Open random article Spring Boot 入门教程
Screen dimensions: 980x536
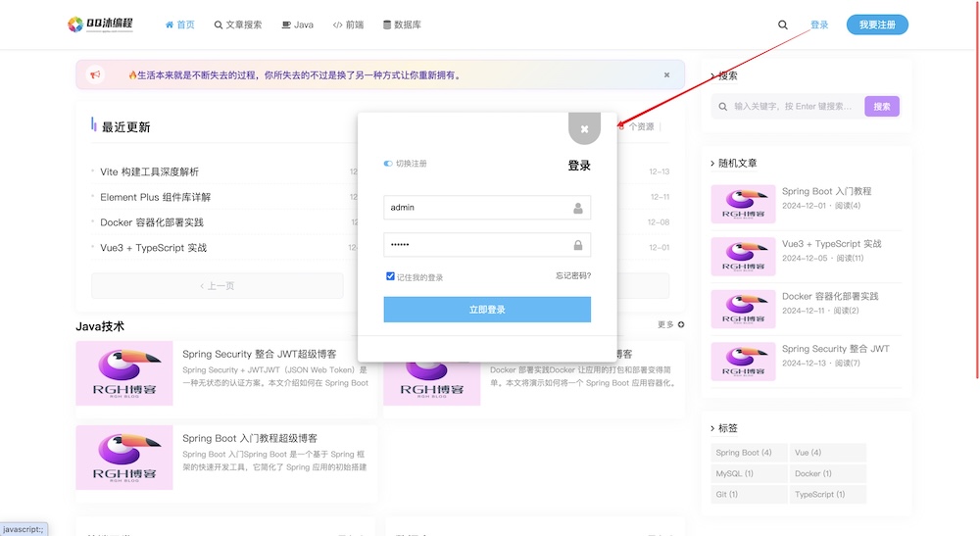click(826, 191)
